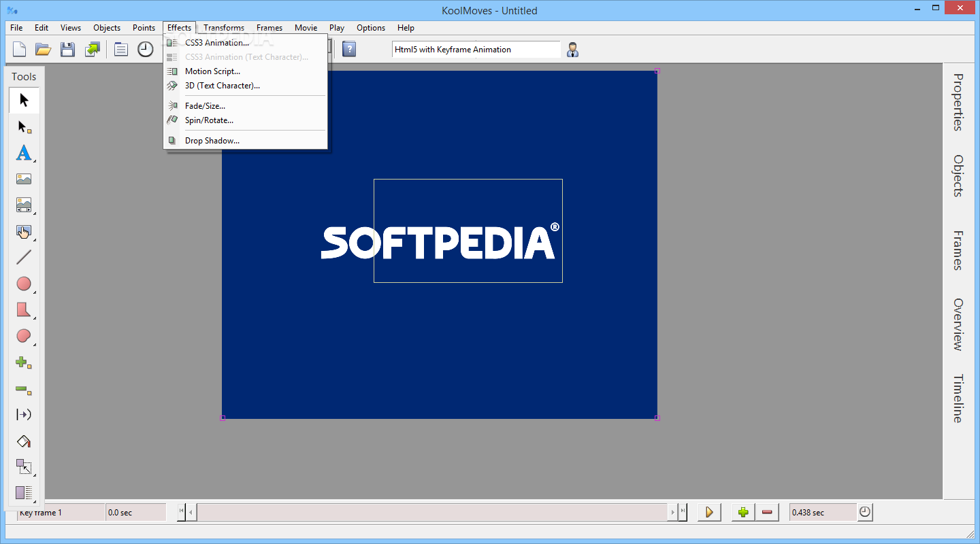Save the movie with the floppy disk icon
Image resolution: width=980 pixels, height=544 pixels.
67,49
